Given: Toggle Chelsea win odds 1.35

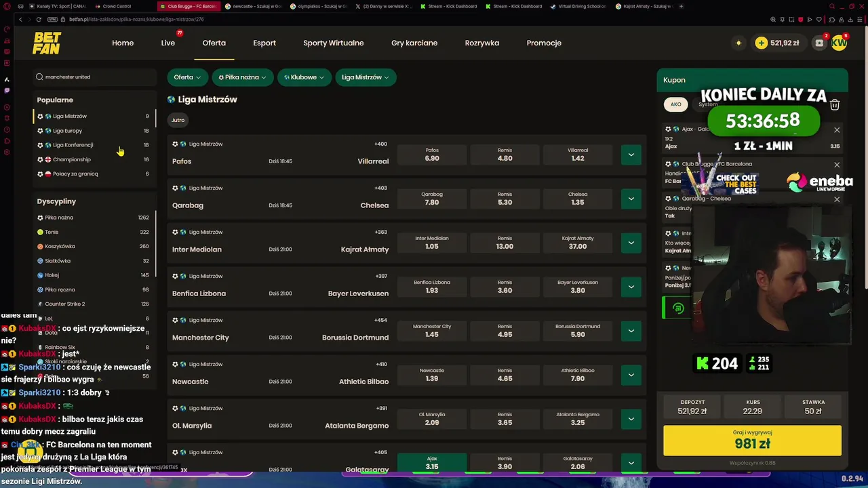Looking at the screenshot, I should pyautogui.click(x=578, y=199).
